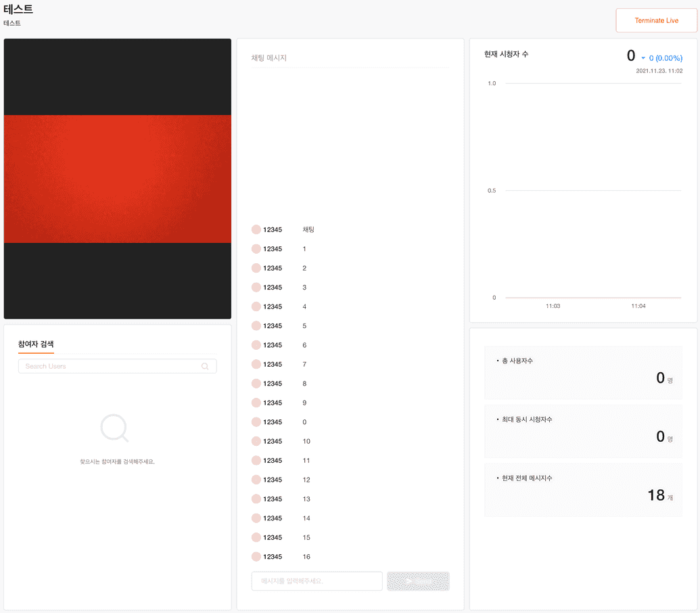Click the 찾으시는 참여자를 검색해주세요 hint text
The image size is (700, 613).
click(x=118, y=461)
